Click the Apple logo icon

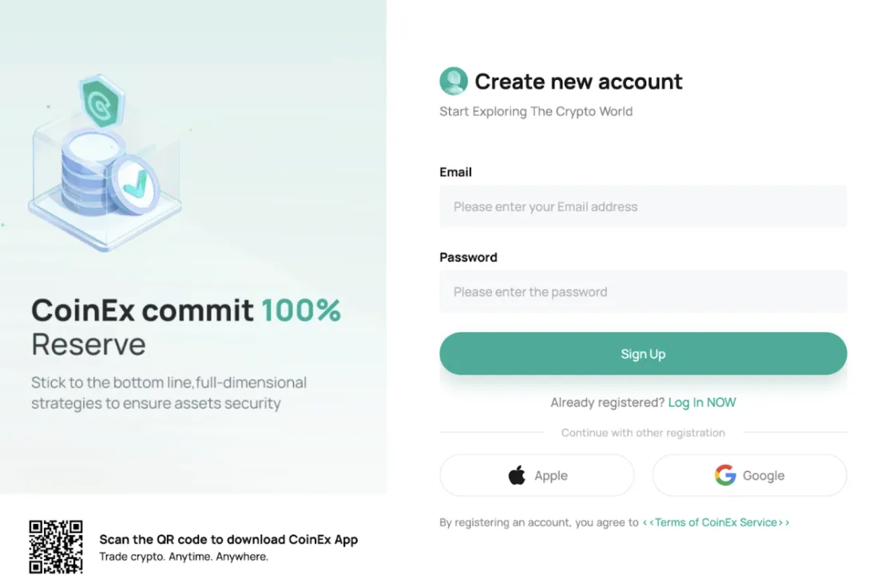pyautogui.click(x=517, y=475)
